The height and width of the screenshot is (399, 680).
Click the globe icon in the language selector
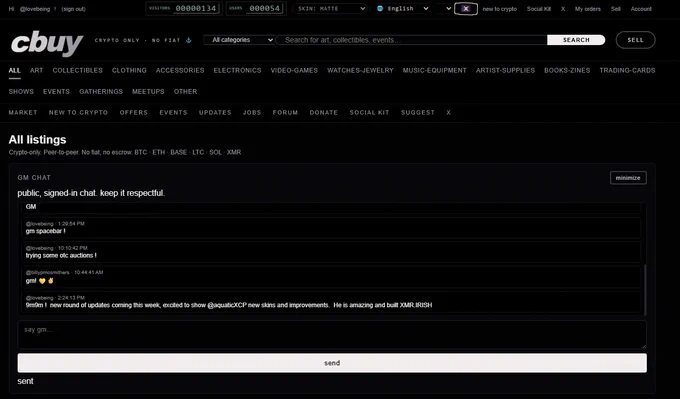(x=380, y=9)
